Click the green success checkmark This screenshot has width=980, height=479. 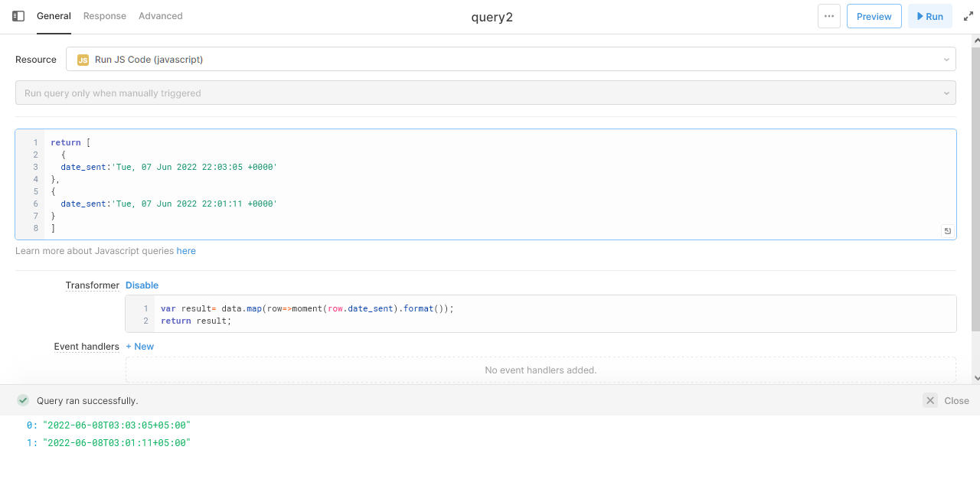click(22, 399)
